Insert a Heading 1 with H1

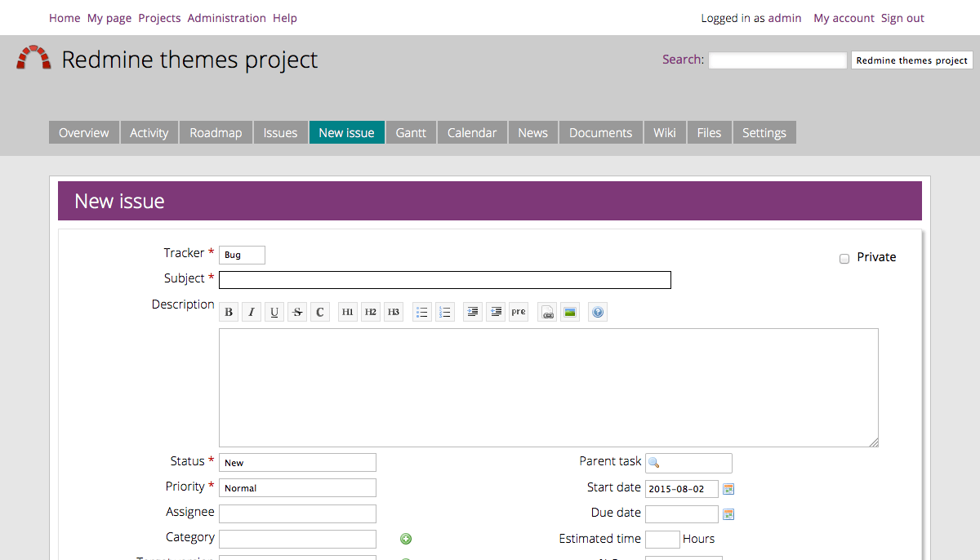click(348, 312)
